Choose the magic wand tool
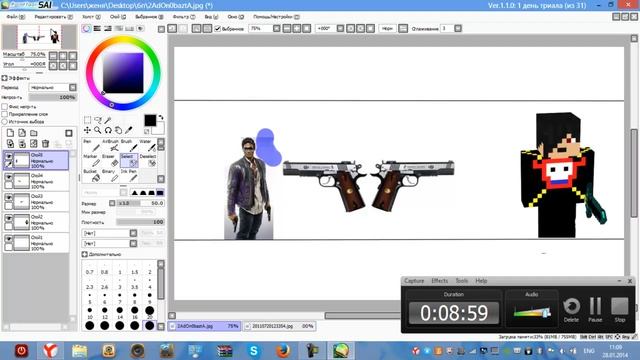Viewport: 640px width, 360px height. click(x=108, y=120)
